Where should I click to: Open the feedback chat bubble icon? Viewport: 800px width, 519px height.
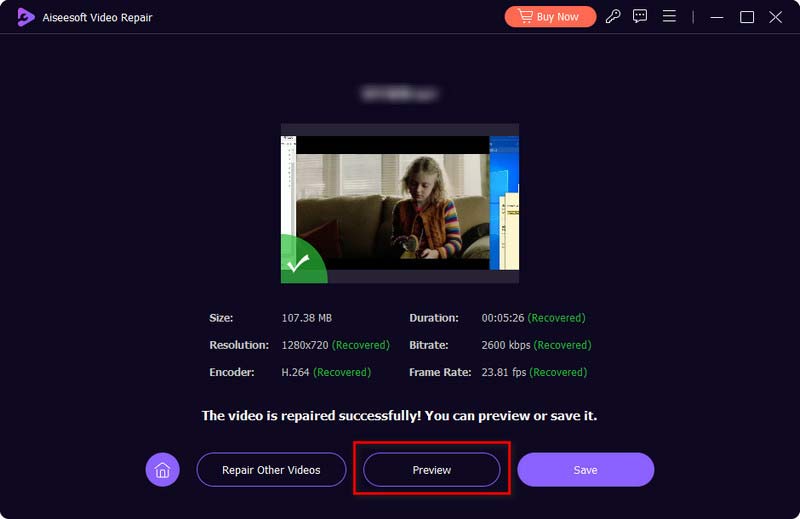click(640, 17)
